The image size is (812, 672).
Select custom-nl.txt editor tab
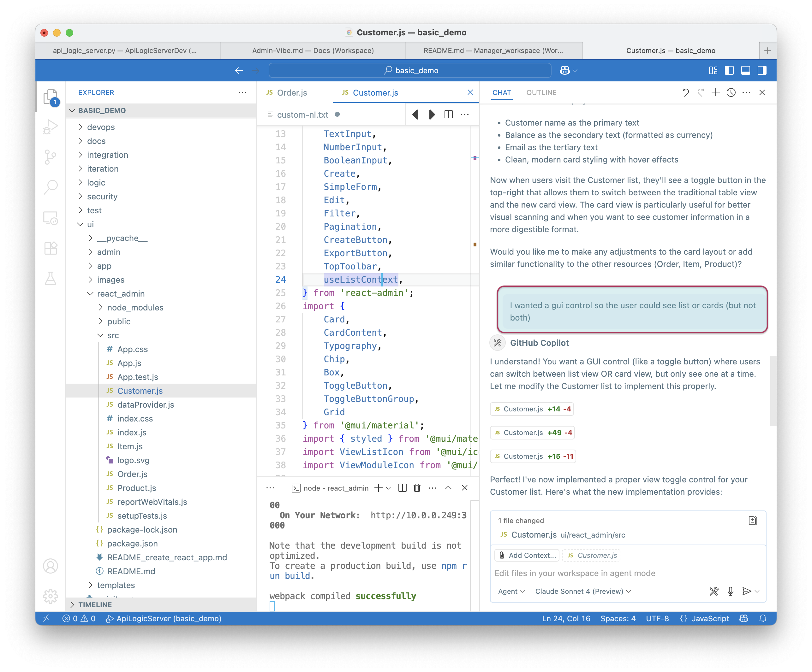[302, 115]
